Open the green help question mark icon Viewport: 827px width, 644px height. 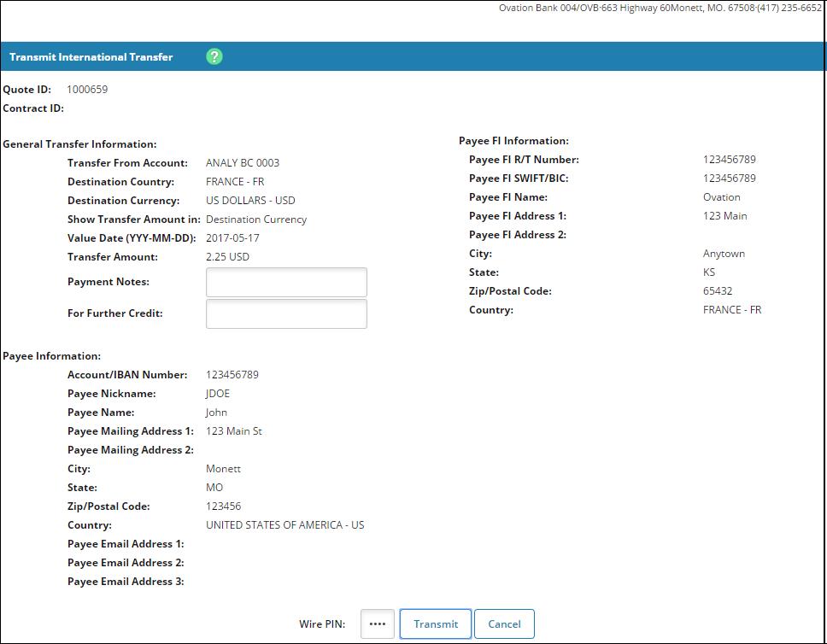point(214,56)
